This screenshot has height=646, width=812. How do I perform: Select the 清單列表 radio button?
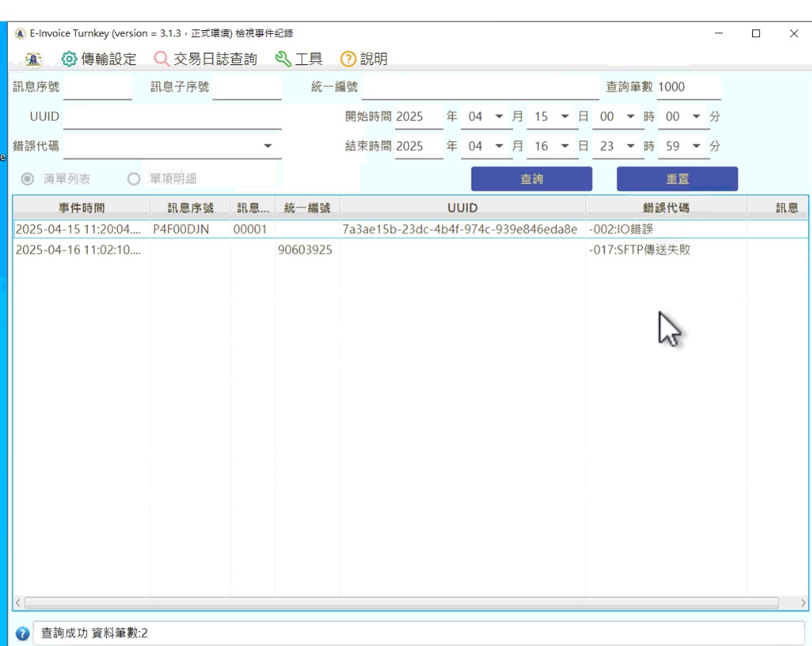tap(27, 179)
